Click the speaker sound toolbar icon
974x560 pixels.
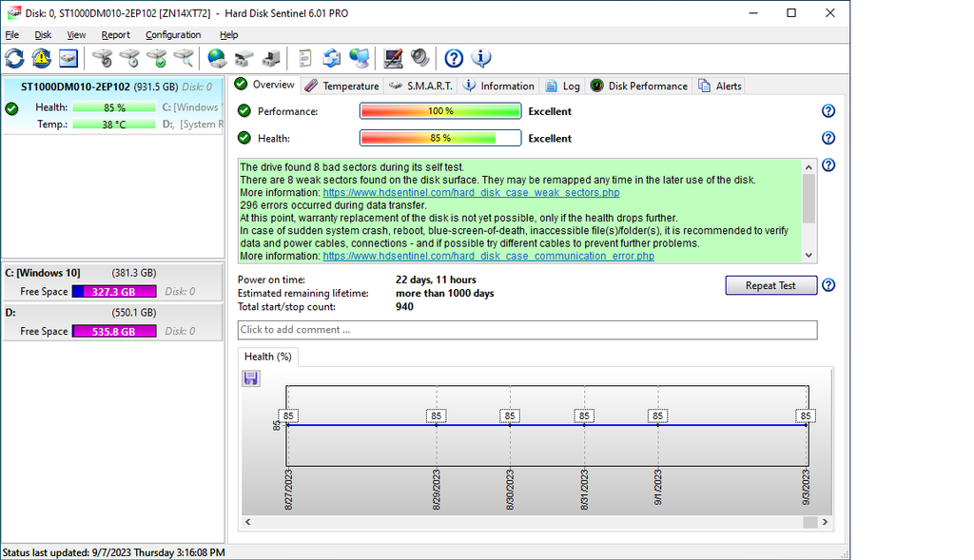pyautogui.click(x=420, y=59)
